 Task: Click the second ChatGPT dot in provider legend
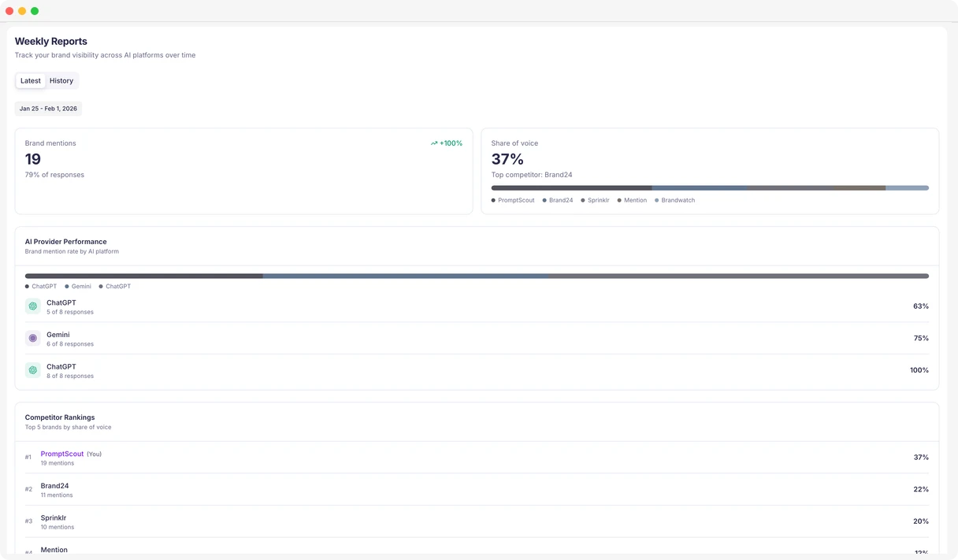tap(102, 286)
